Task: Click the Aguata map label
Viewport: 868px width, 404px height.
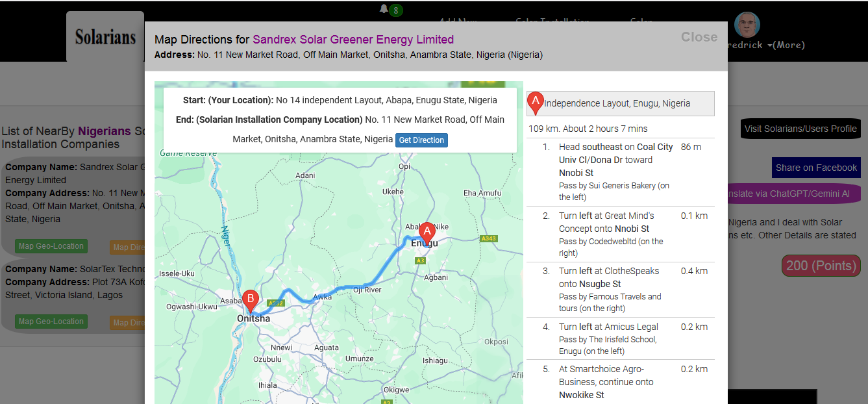Action: (327, 347)
